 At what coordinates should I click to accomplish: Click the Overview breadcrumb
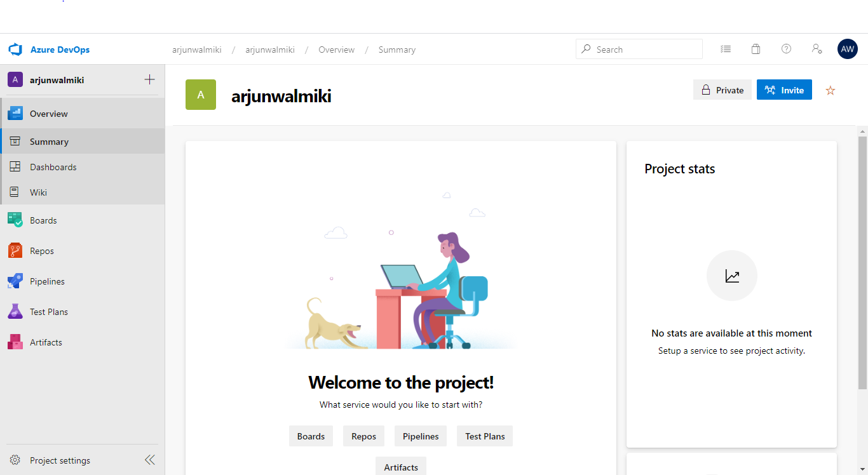click(x=337, y=50)
